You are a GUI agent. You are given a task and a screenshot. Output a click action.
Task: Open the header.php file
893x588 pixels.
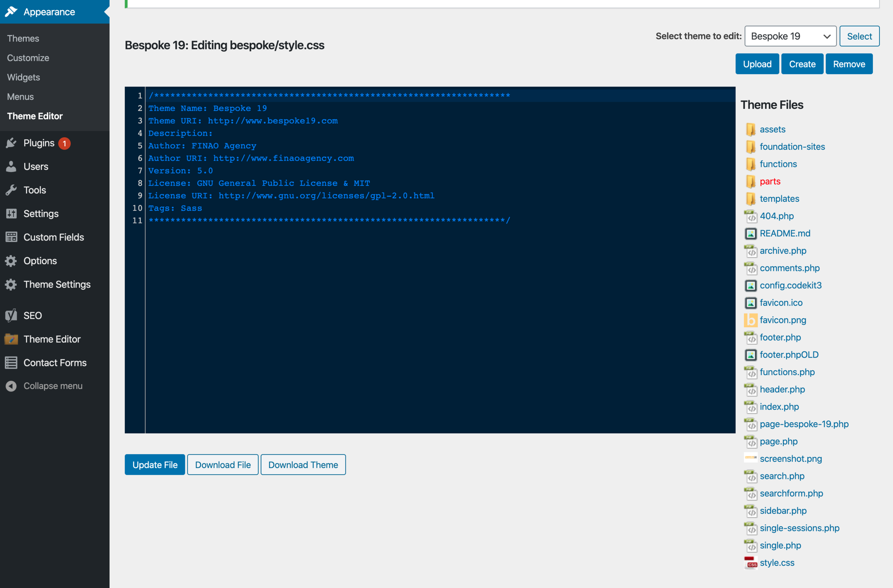point(782,389)
